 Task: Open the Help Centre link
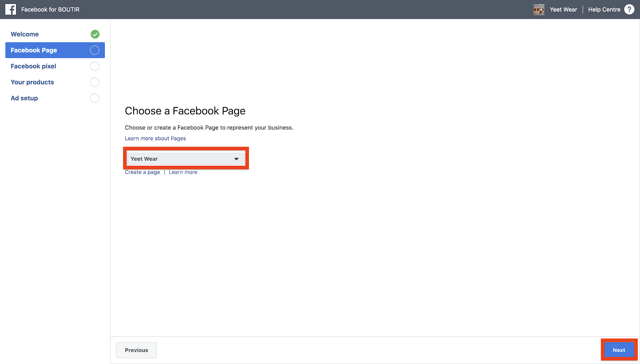point(604,10)
